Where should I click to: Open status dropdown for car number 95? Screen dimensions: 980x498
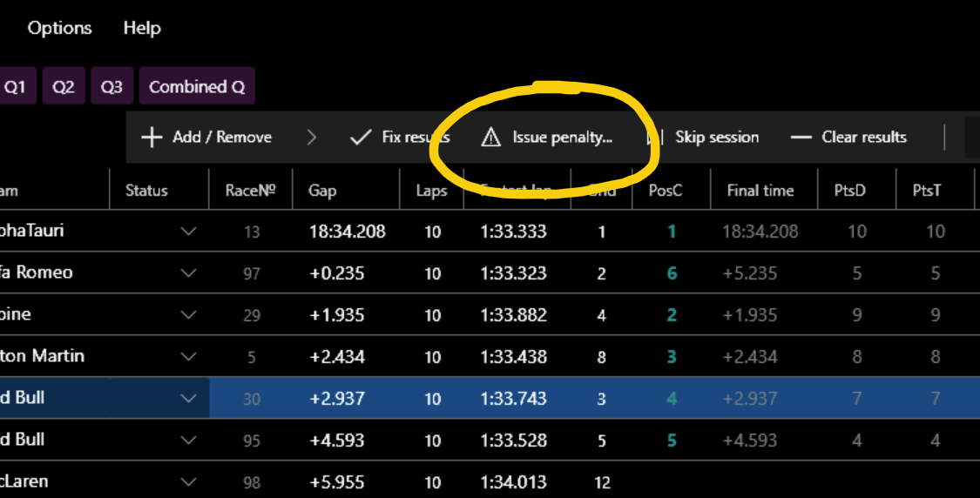[x=188, y=441]
